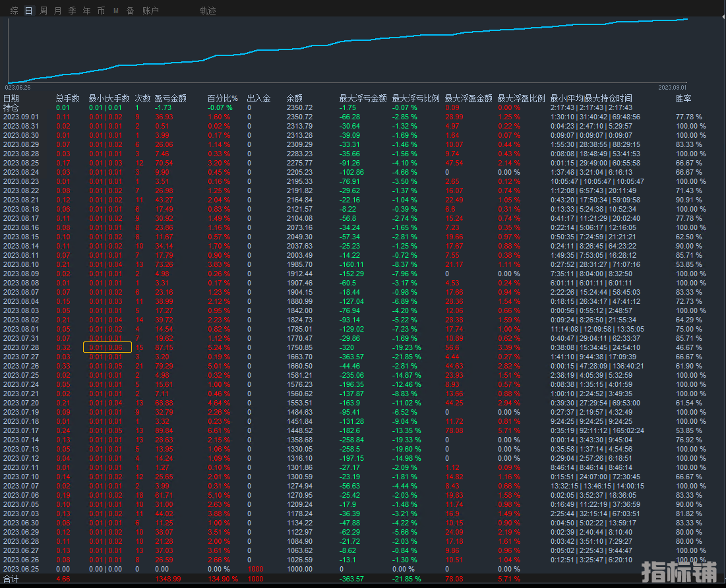Click the 轨迹 track button
This screenshot has width=726, height=588.
208,11
